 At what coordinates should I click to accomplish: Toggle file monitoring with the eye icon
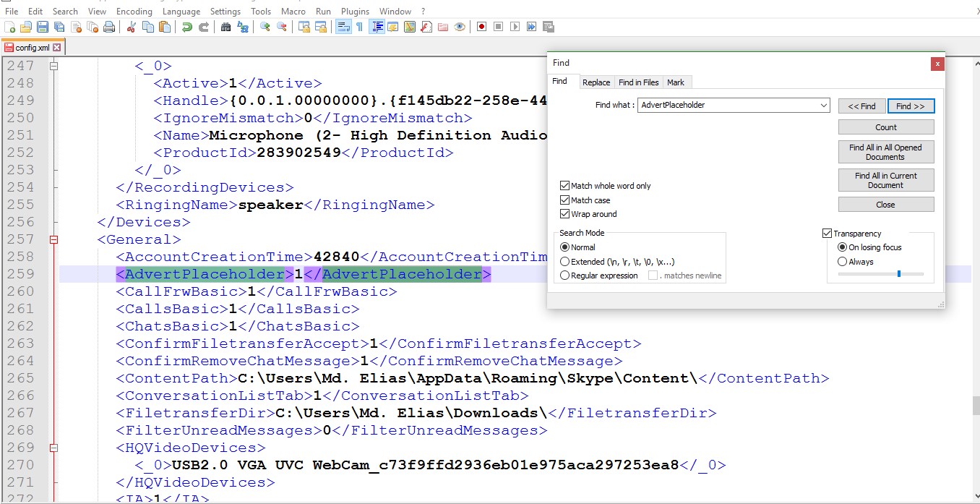[459, 27]
